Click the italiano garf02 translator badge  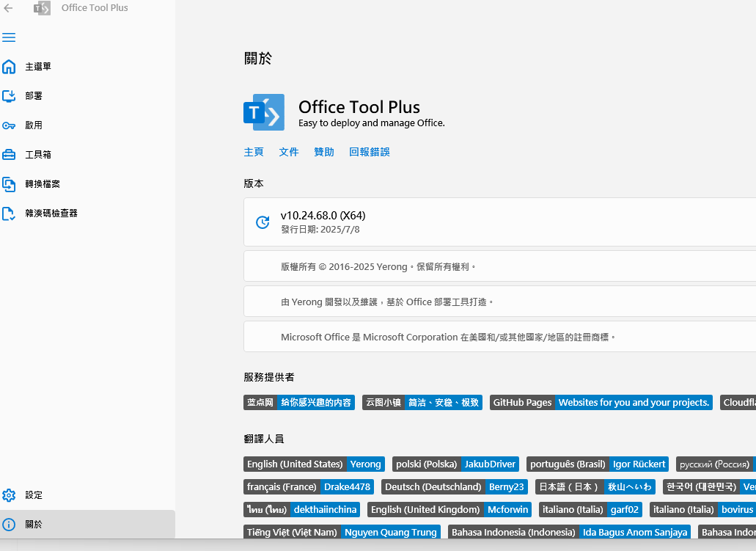[590, 509]
